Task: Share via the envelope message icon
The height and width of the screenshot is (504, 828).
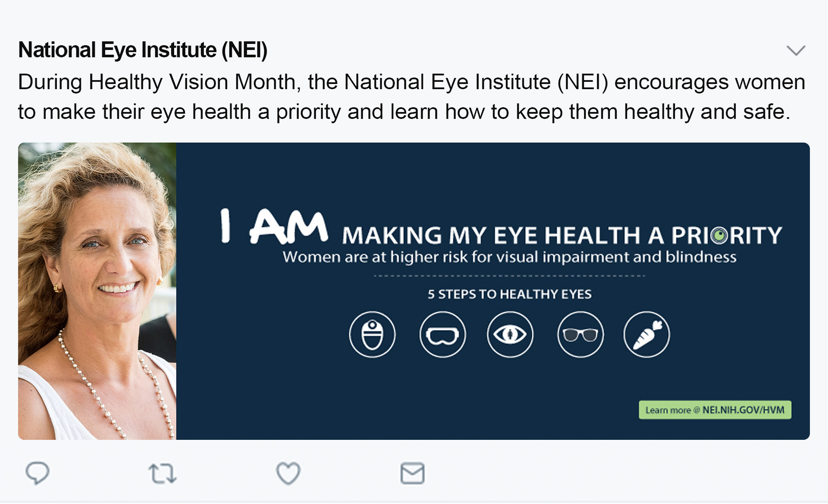Action: tap(413, 473)
